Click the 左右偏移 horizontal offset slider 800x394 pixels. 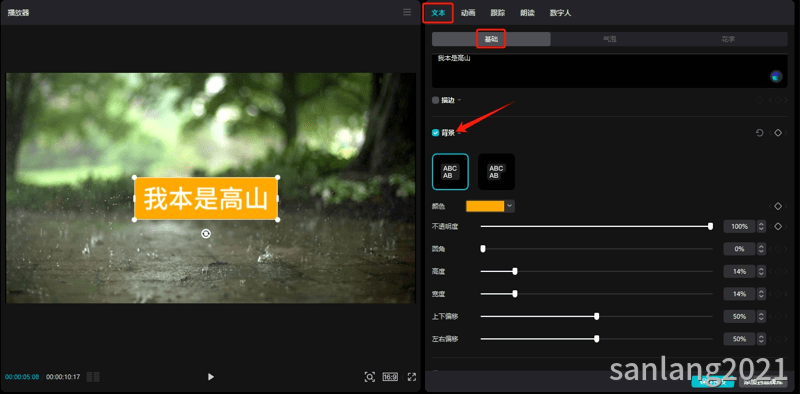point(596,339)
